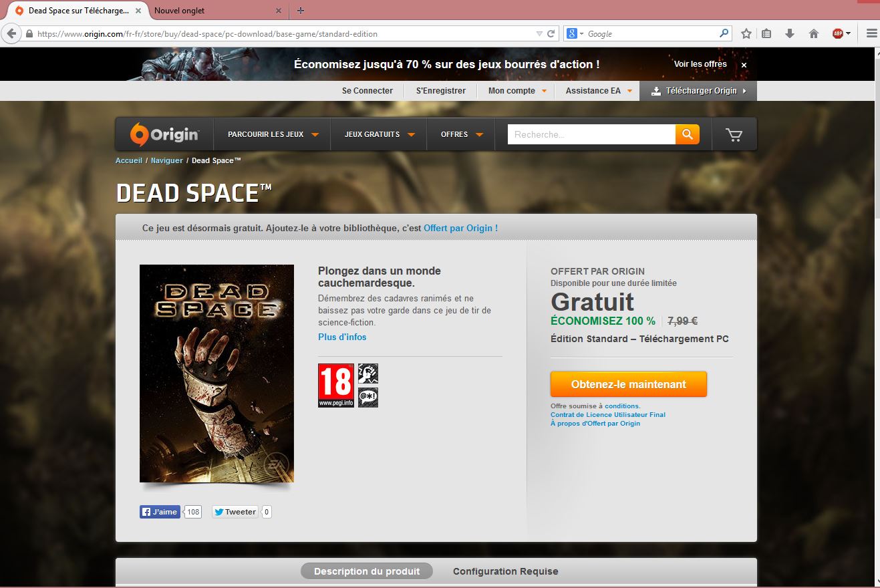Switch to the Configuration Requise tab
The image size is (880, 588).
coord(505,571)
